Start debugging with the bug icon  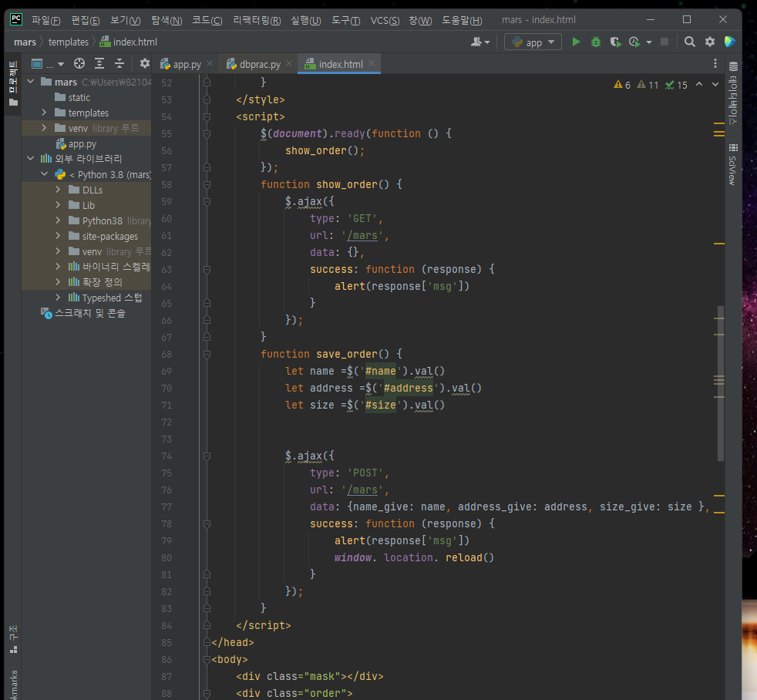[x=596, y=42]
